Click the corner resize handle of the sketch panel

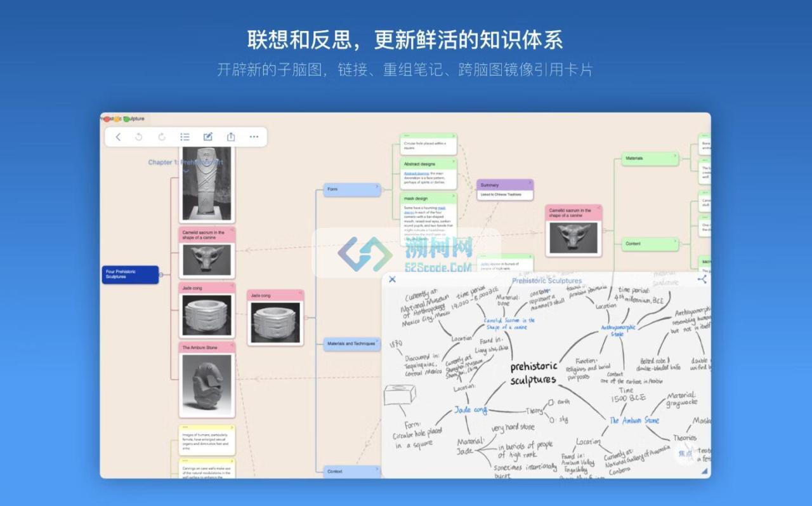pyautogui.click(x=704, y=472)
